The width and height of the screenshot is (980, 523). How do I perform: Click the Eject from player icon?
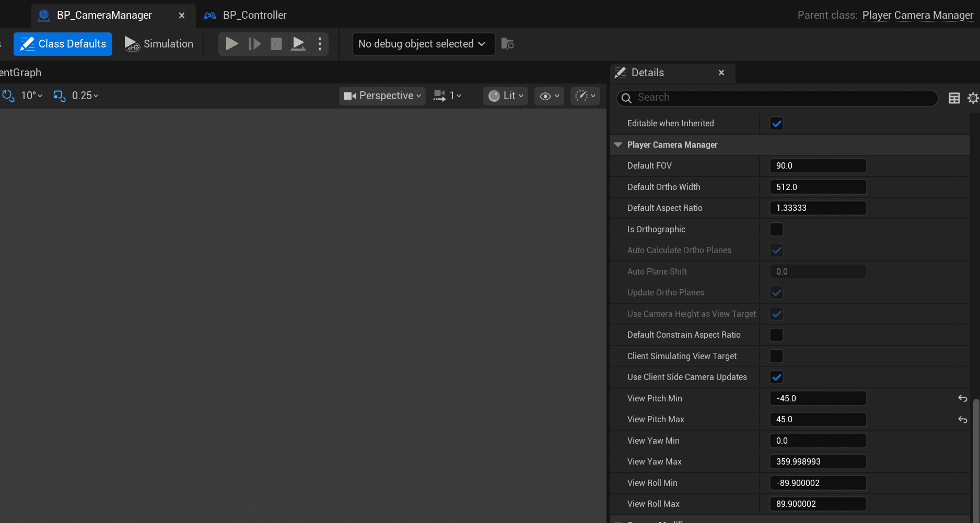pos(298,44)
